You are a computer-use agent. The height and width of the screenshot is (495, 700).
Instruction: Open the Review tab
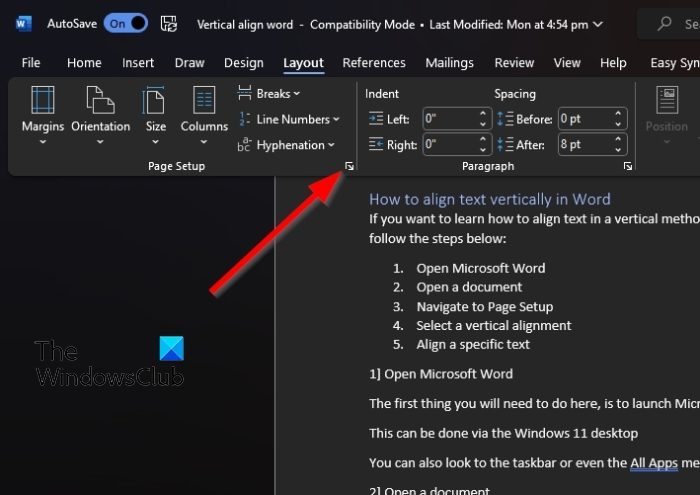[514, 63]
